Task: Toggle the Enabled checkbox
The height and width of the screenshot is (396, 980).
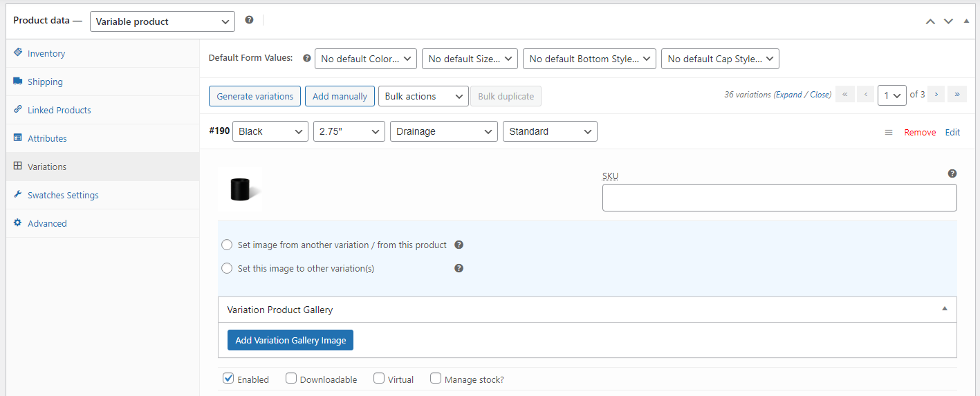Action: [228, 378]
